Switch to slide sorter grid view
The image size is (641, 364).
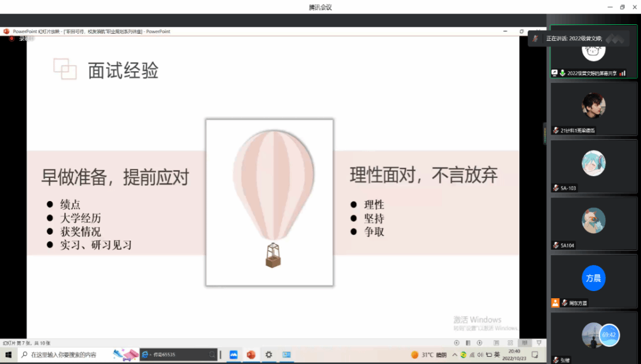tap(510, 343)
